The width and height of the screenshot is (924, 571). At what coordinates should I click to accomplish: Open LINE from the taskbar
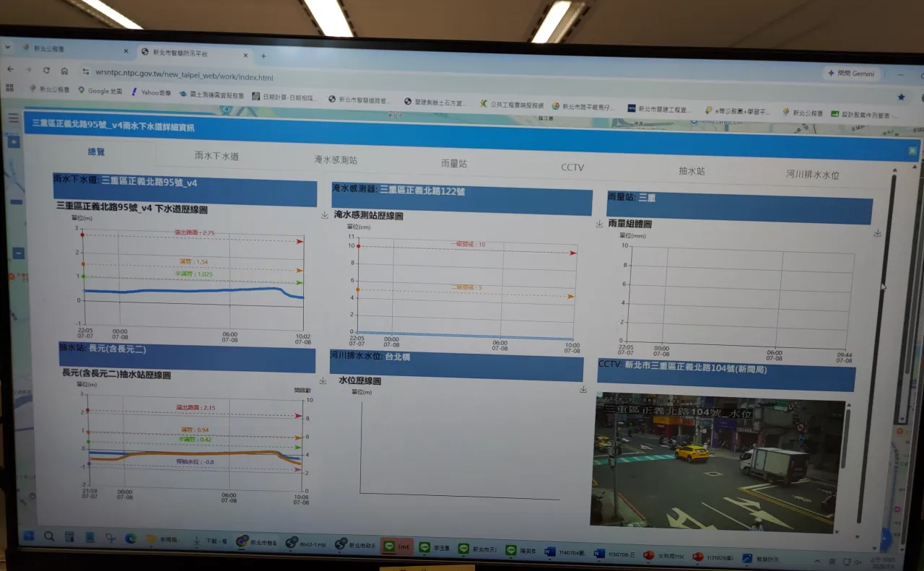(x=397, y=547)
